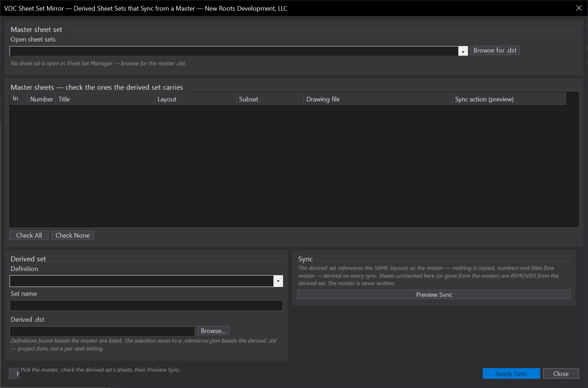Sort by the Title column header
This screenshot has width=588, height=388.
105,99
